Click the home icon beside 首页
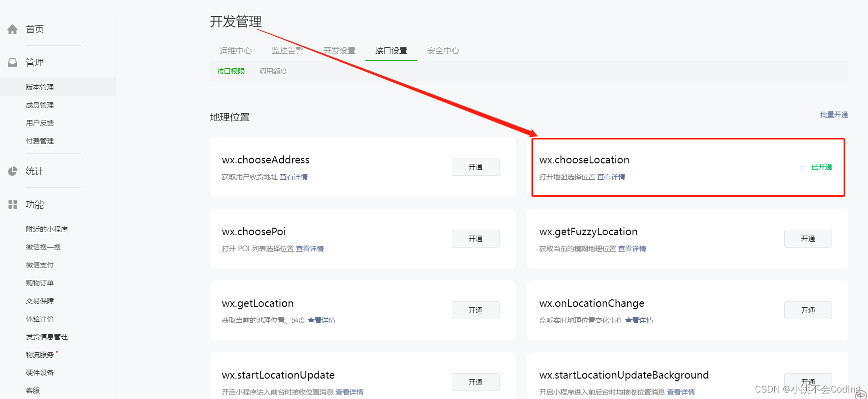868x399 pixels. [12, 29]
